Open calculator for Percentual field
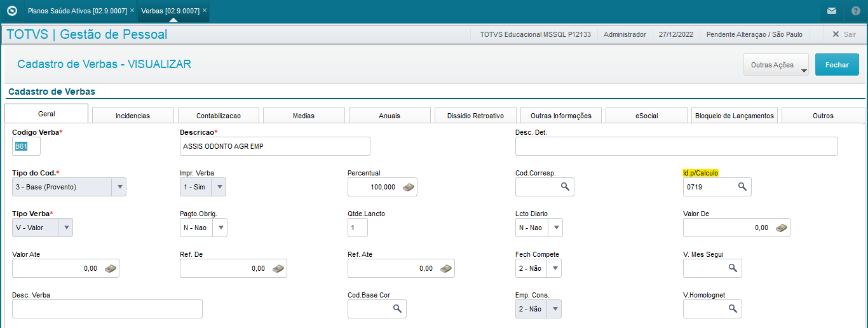Screen dimensions: 868x328 click(409, 187)
